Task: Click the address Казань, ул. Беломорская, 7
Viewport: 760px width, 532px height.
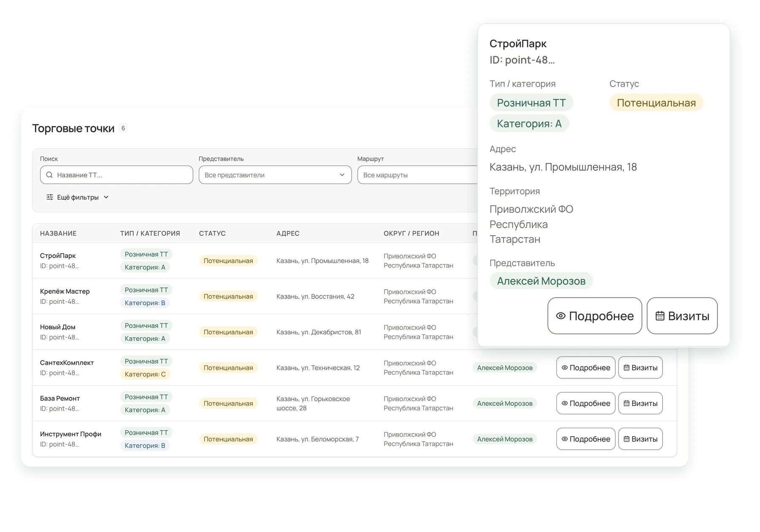Action: point(318,439)
